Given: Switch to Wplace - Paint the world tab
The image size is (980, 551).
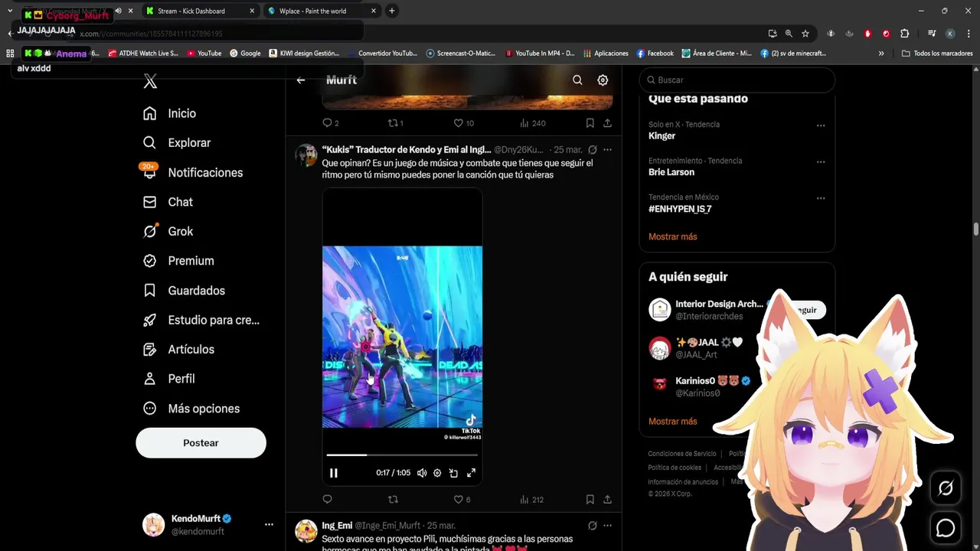Looking at the screenshot, I should tap(321, 11).
